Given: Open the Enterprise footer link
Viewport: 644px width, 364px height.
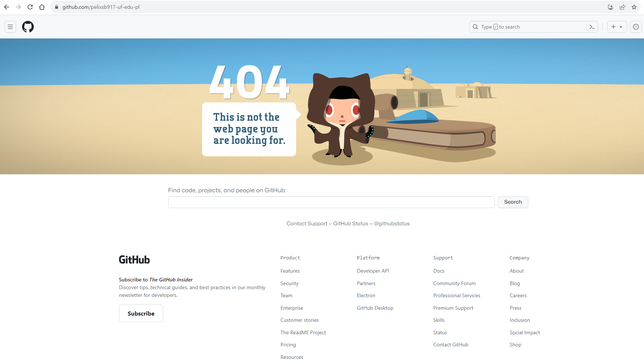Looking at the screenshot, I should click(292, 308).
